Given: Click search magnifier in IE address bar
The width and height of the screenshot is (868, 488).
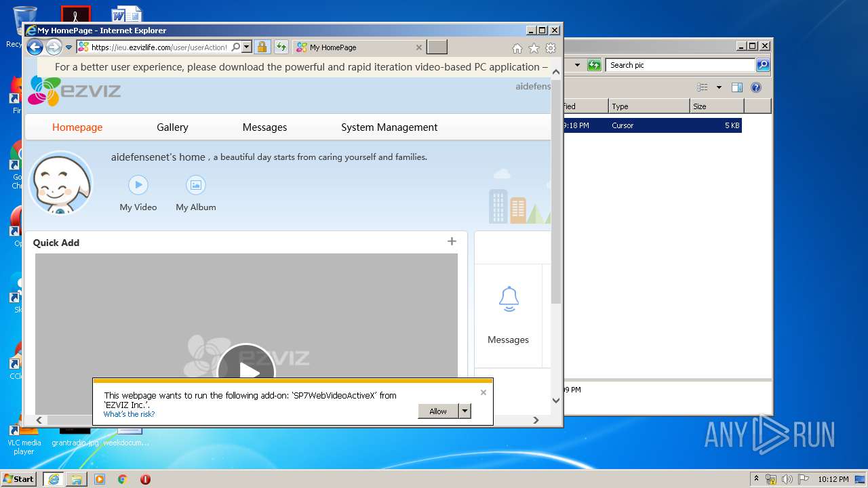Looking at the screenshot, I should (235, 47).
